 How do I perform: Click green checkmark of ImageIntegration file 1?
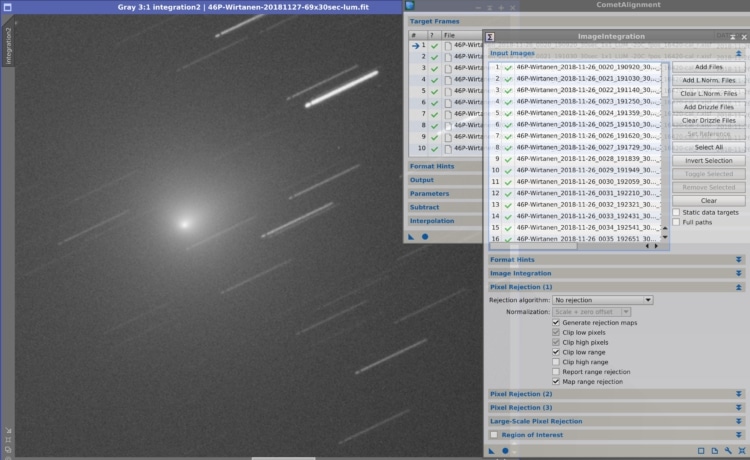(508, 67)
